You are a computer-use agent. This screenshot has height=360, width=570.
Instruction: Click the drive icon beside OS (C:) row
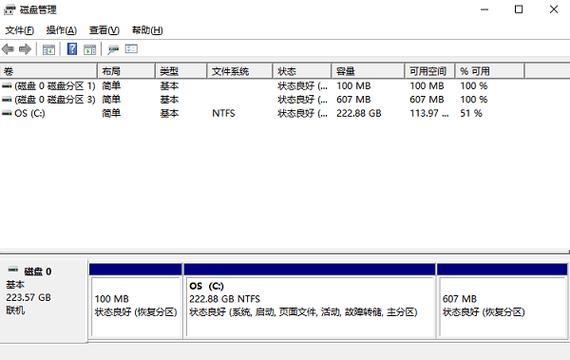[7, 113]
